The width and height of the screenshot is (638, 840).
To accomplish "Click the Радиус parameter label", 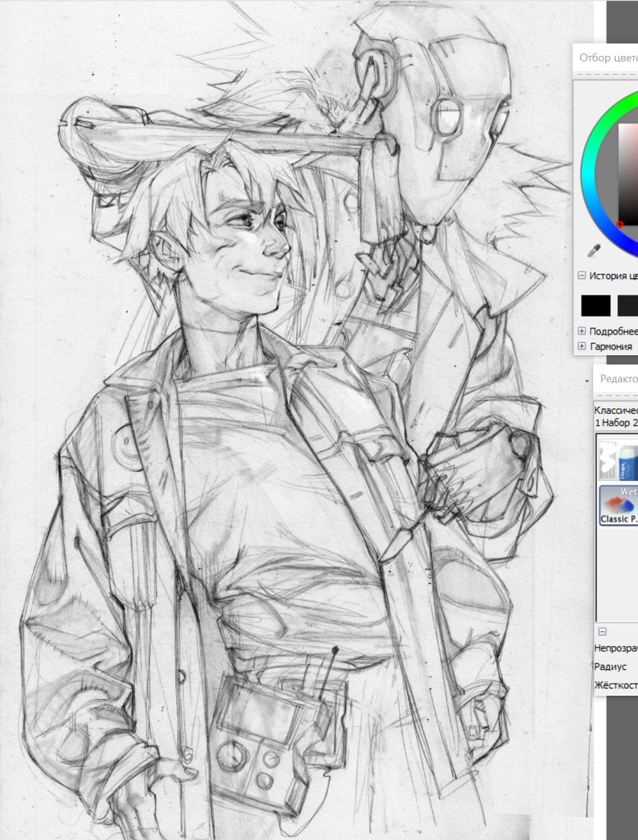I will point(610,667).
